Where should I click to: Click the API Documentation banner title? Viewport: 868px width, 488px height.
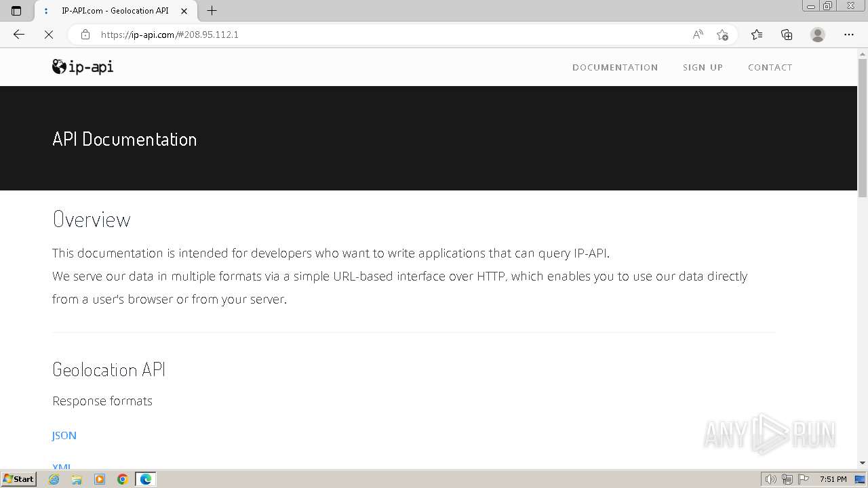125,139
